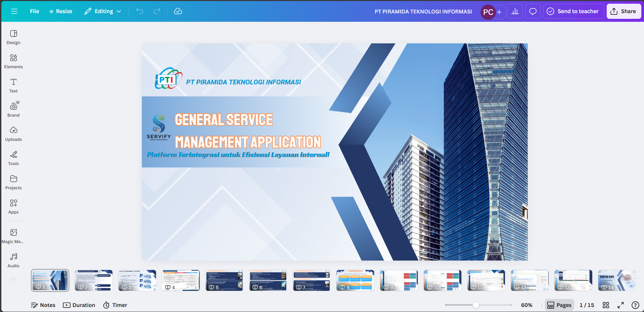This screenshot has height=312, width=644.
Task: Select page 12 thumbnail
Action: [x=529, y=280]
